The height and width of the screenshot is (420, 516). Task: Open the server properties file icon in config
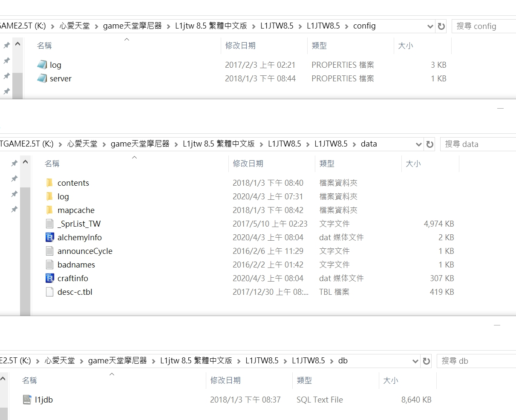[x=42, y=78]
